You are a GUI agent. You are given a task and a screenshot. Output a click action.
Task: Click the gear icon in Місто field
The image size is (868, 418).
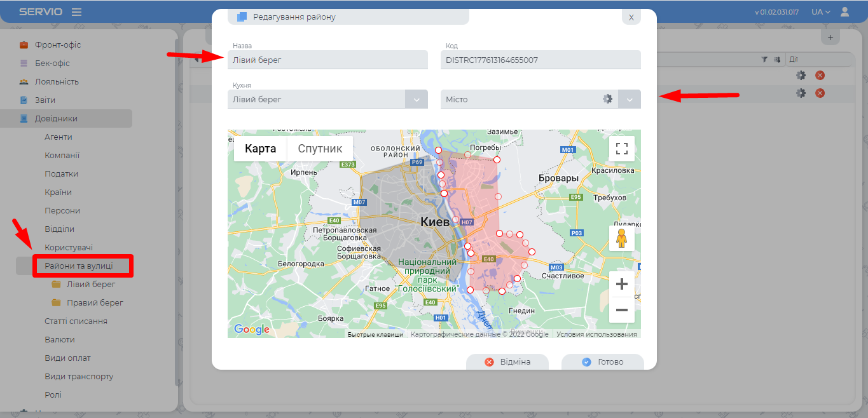click(607, 99)
